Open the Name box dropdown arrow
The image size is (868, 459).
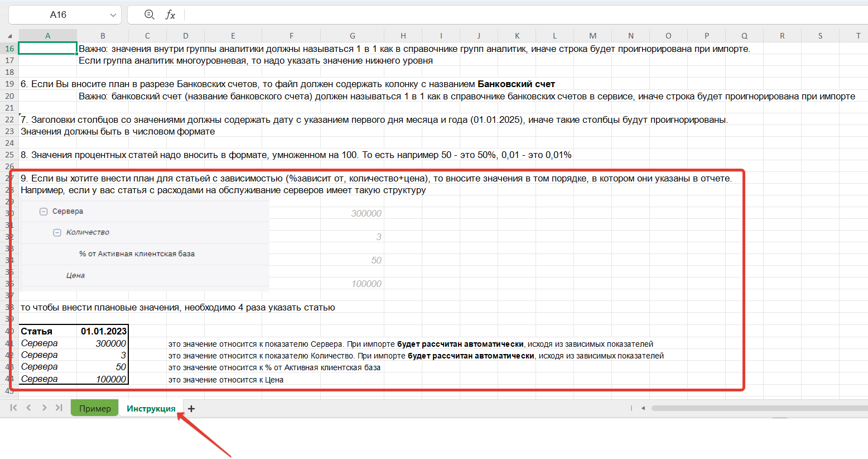[x=113, y=15]
